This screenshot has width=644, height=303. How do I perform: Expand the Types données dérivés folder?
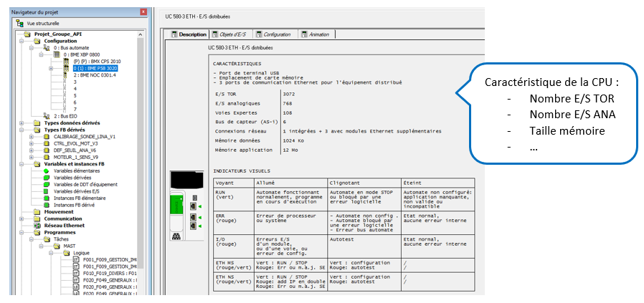pos(21,122)
